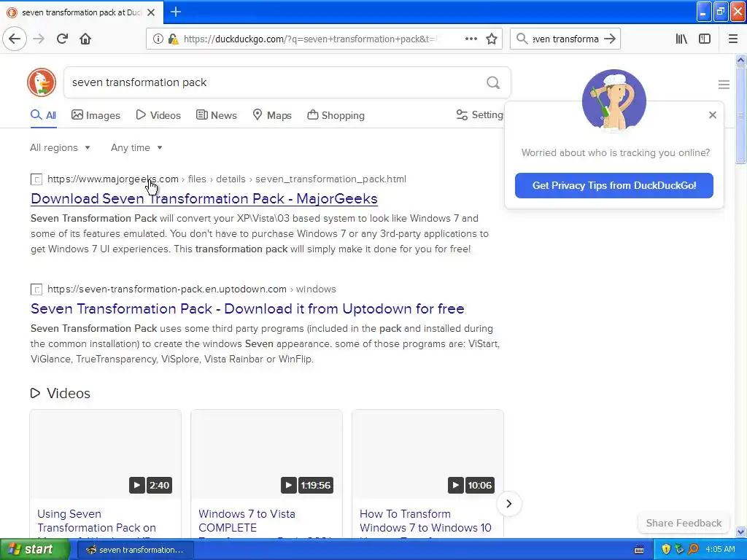The height and width of the screenshot is (560, 747).
Task: Click the dancing duck privacy mascot image
Action: [x=614, y=101]
